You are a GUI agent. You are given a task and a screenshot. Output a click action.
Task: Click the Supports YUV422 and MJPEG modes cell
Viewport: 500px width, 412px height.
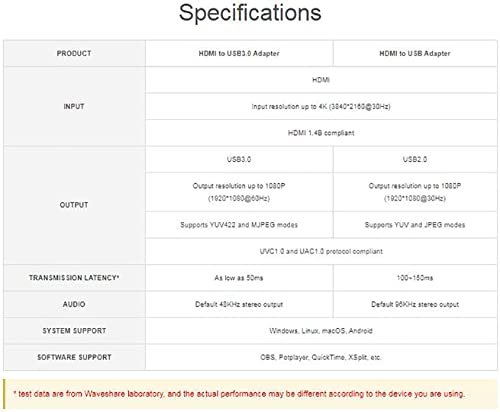tap(239, 225)
